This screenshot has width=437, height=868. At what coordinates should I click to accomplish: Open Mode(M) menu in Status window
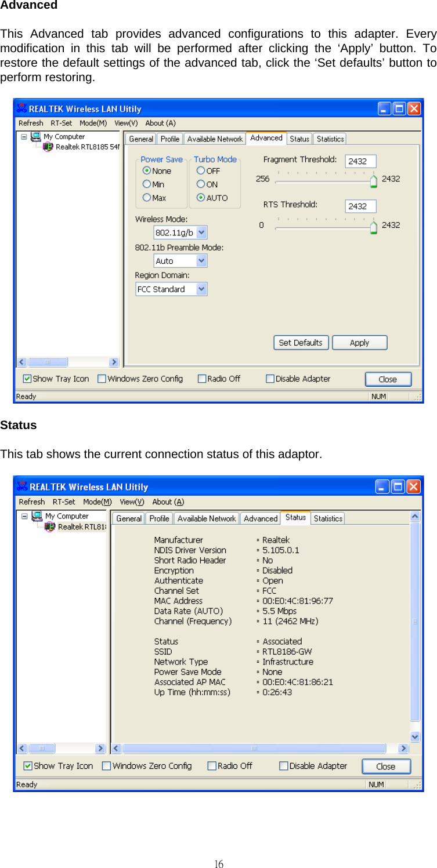tap(97, 502)
